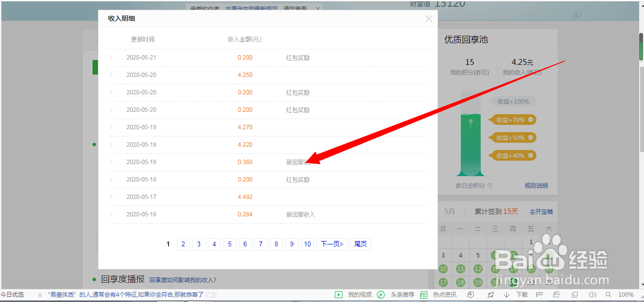
Task: Select the 热点资讯 tab label
Action: point(445,294)
